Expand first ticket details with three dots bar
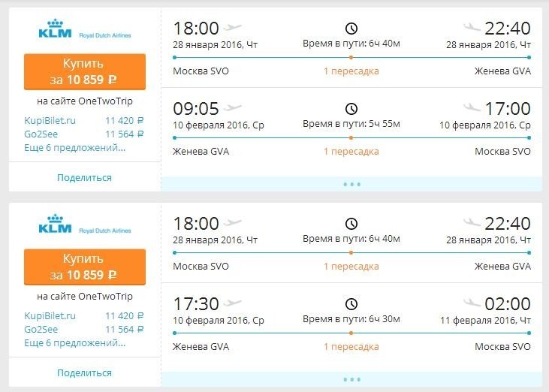The height and width of the screenshot is (392, 549). (x=351, y=184)
